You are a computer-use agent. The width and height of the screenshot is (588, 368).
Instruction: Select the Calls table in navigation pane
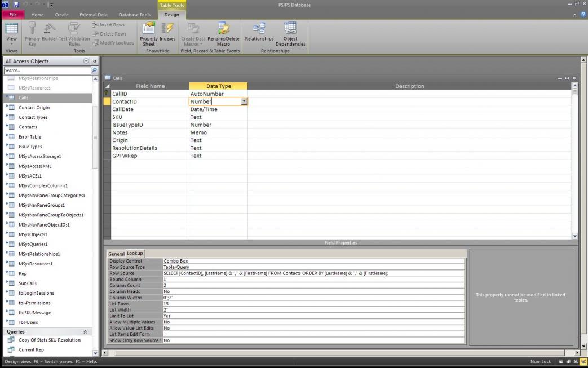(x=48, y=97)
